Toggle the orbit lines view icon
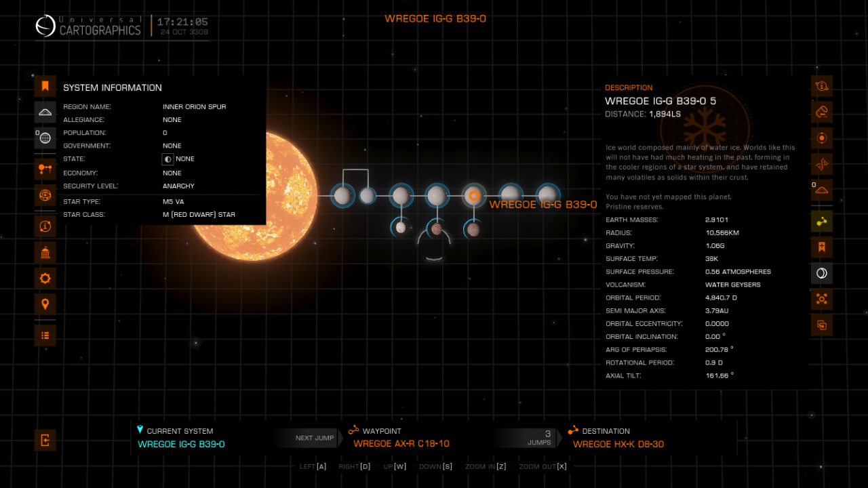 click(x=822, y=273)
